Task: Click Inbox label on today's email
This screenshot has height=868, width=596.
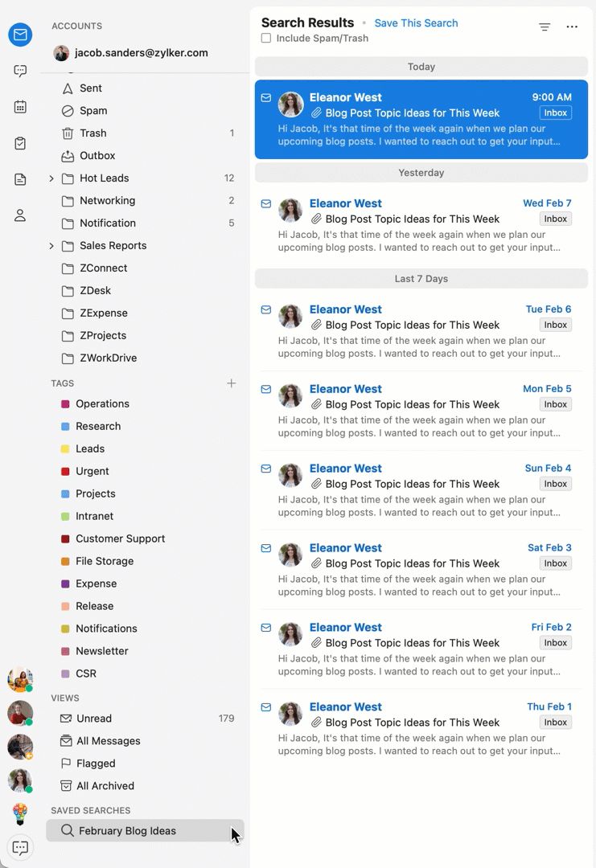Action: tap(556, 113)
